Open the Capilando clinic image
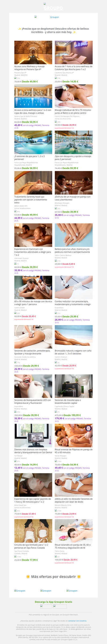The height and width of the screenshot is (644, 107). 74,386
